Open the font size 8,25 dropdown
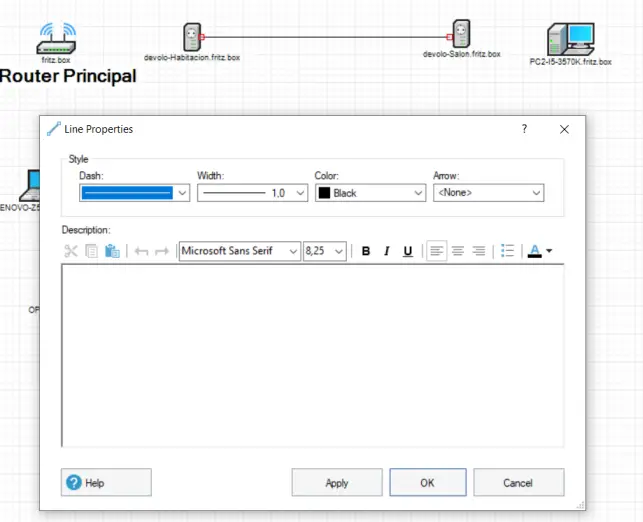 pyautogui.click(x=324, y=251)
